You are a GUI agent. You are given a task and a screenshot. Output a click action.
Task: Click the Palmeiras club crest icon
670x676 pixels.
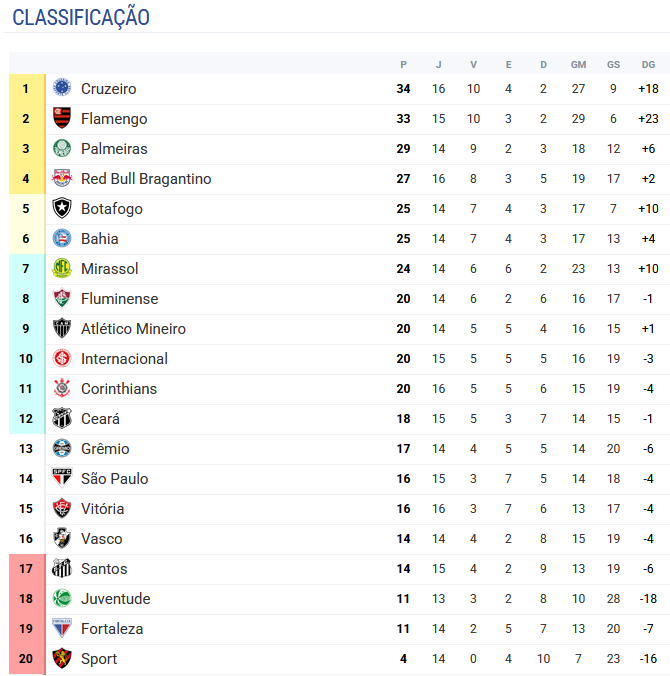62,148
